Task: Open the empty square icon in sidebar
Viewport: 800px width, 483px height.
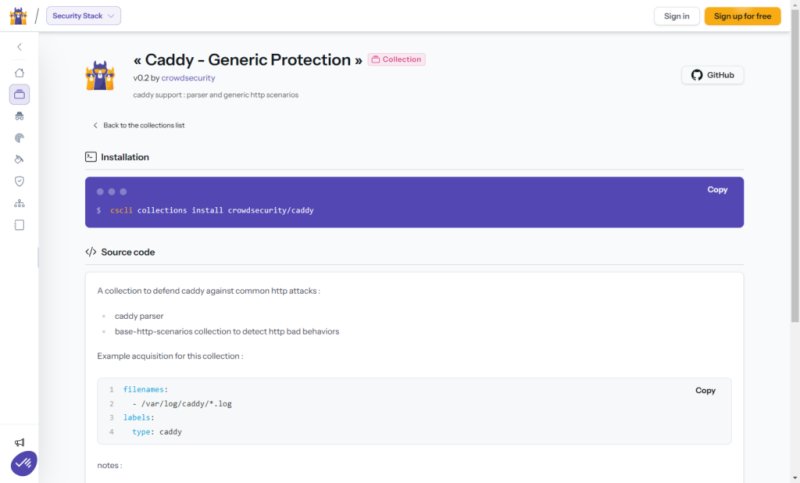Action: coord(19,225)
